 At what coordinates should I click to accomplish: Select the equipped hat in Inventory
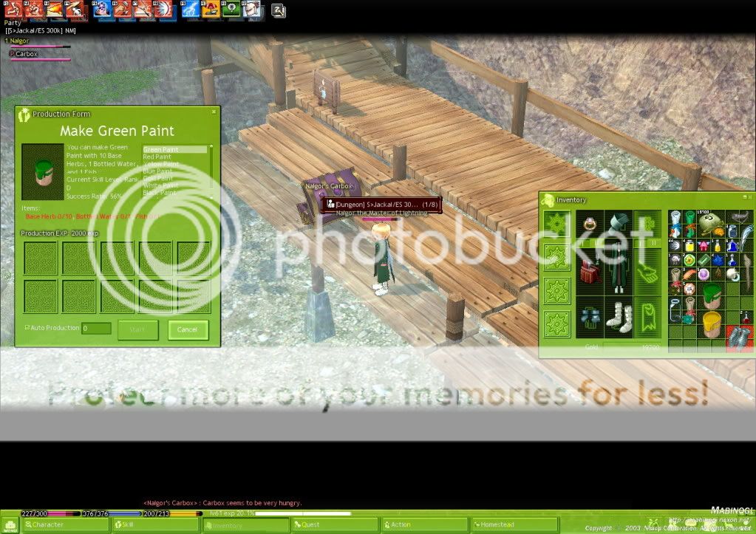click(619, 224)
